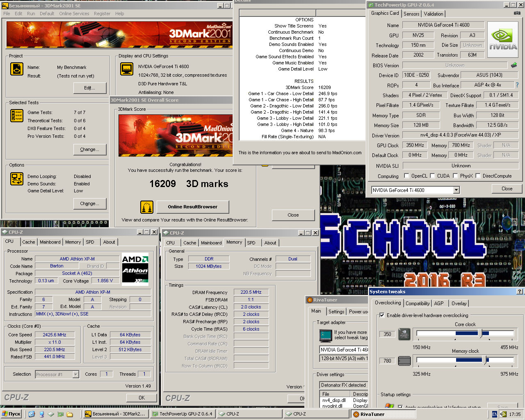Click the Edit... button in the Project section
The image size is (525, 420).
89,88
